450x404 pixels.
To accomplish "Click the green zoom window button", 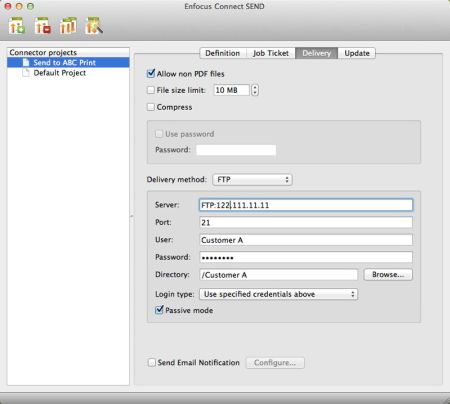I will click(30, 6).
